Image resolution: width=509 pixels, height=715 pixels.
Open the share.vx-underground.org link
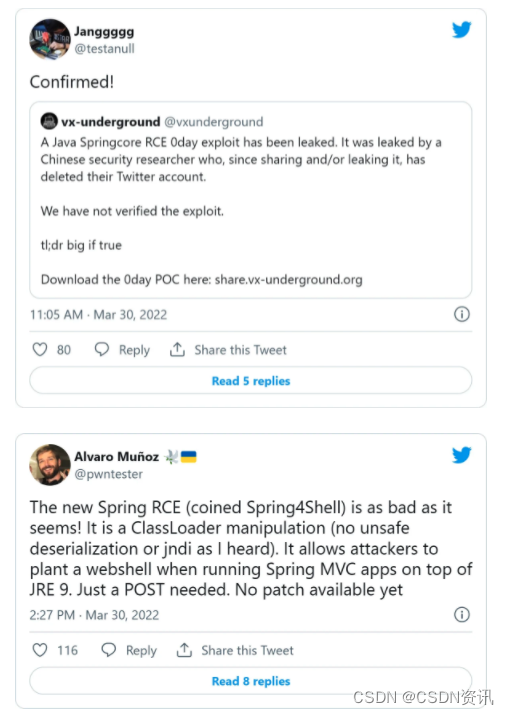288,280
